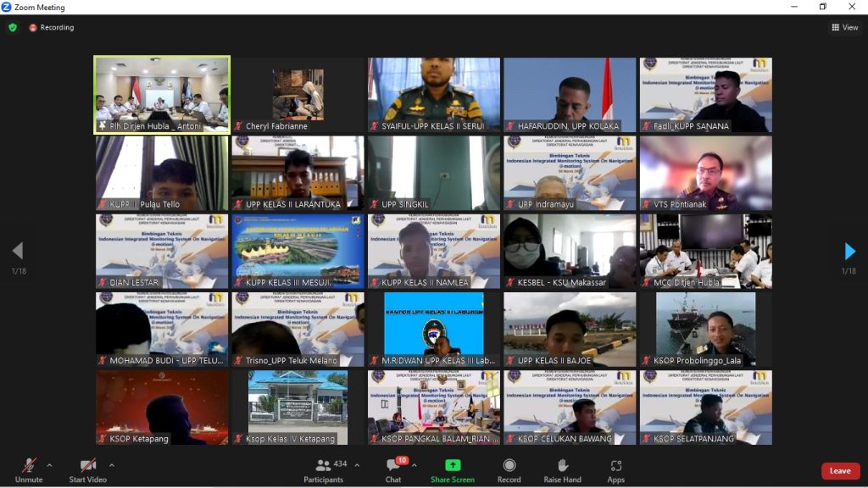Image resolution: width=868 pixels, height=488 pixels.
Task: Leave the meeting
Action: pos(839,471)
